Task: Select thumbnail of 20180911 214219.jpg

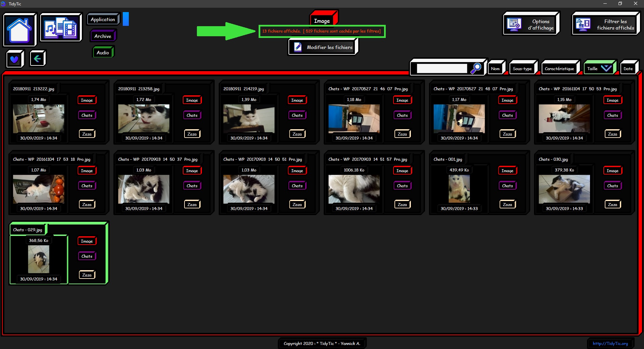Action: [x=249, y=118]
